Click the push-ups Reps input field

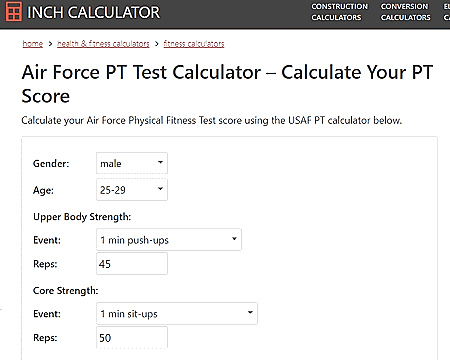tap(132, 264)
